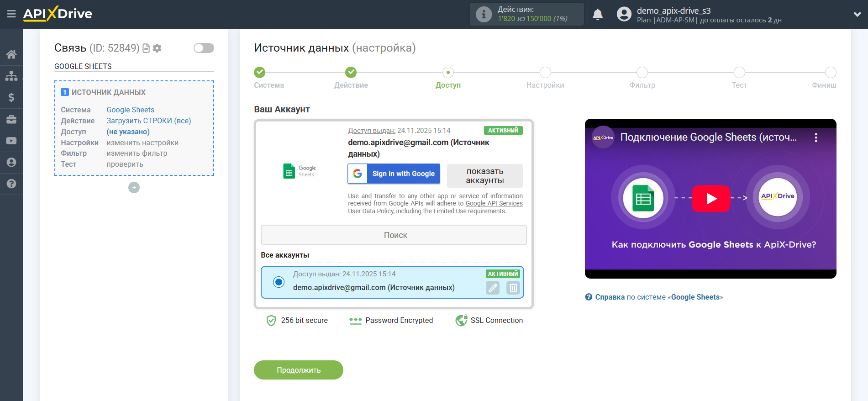Go to the Фильтр step
This screenshot has width=868, height=401.
(642, 72)
